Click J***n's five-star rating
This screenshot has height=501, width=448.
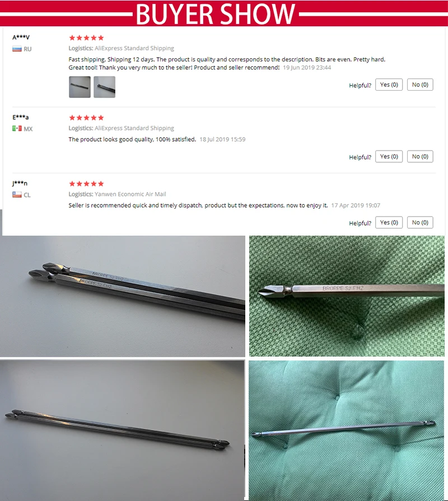coord(86,184)
